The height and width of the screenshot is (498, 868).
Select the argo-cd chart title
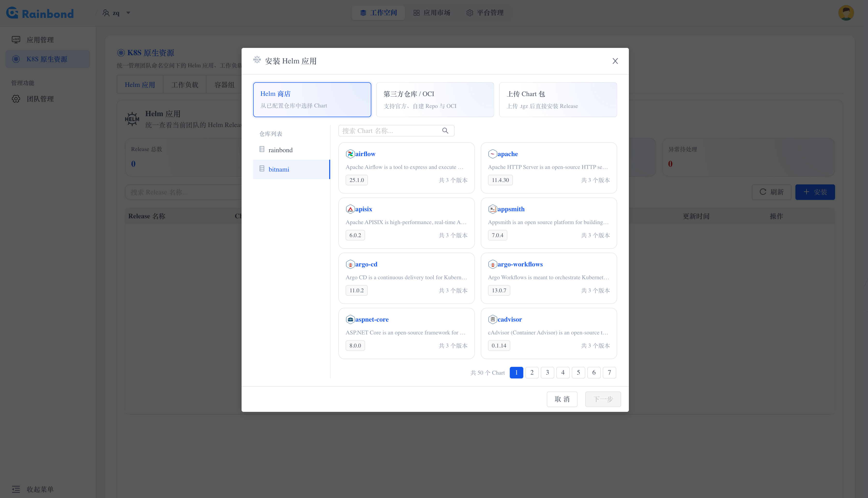click(x=366, y=264)
